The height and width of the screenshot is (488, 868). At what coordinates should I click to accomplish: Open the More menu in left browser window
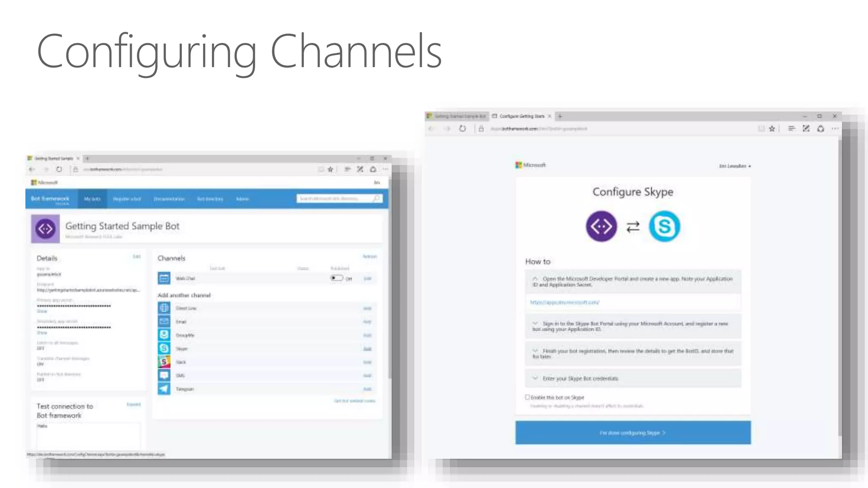click(385, 169)
